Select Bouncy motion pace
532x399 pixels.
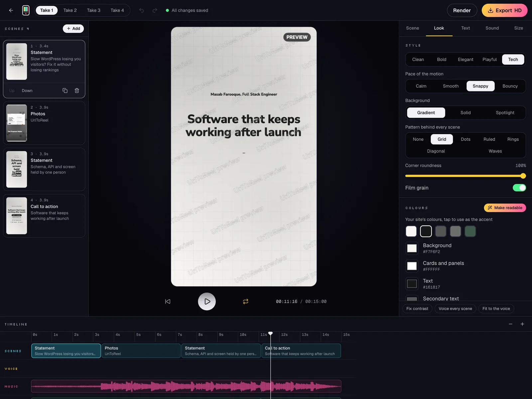(510, 86)
